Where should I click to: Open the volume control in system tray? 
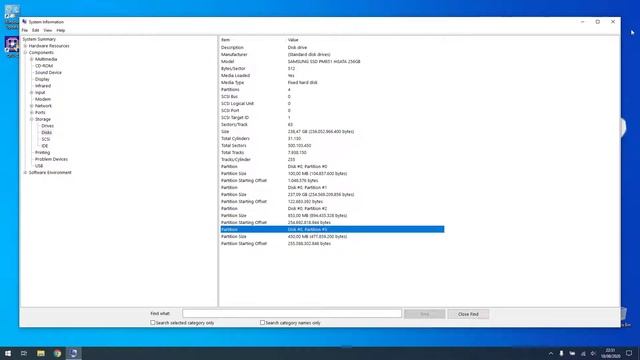(593, 353)
